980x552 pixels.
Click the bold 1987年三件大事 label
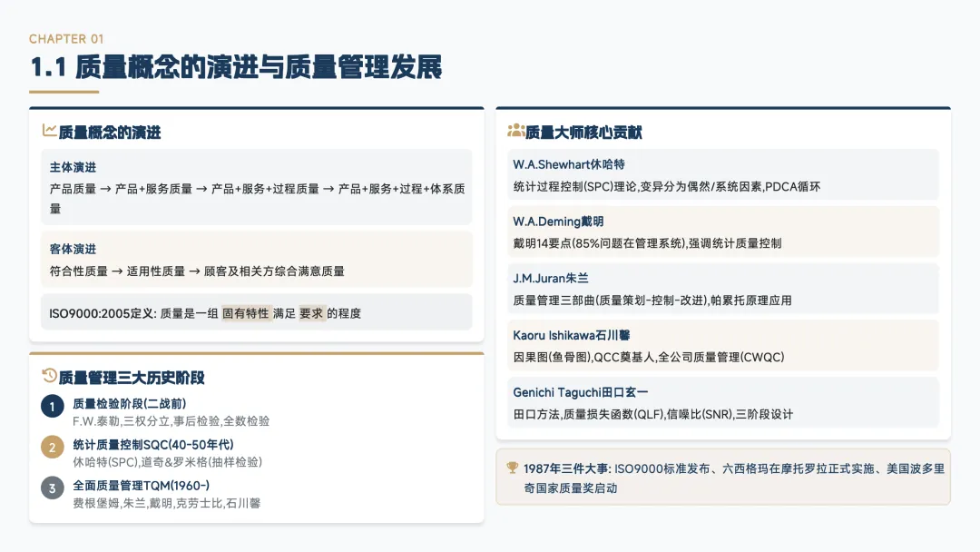[567, 468]
